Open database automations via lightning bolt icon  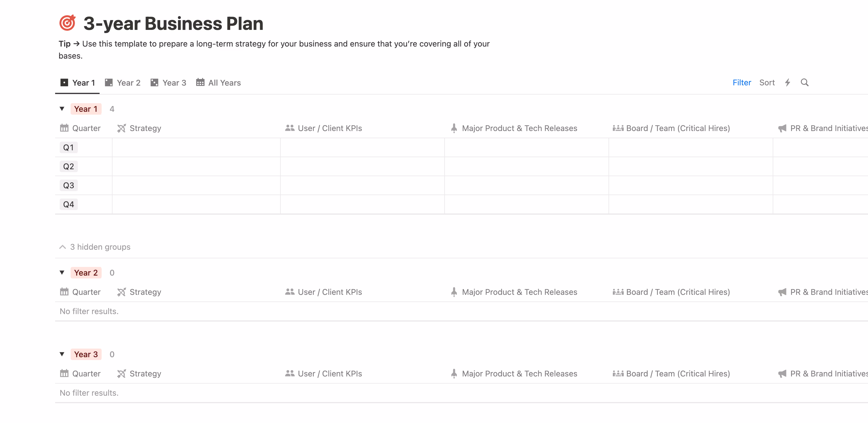[787, 82]
